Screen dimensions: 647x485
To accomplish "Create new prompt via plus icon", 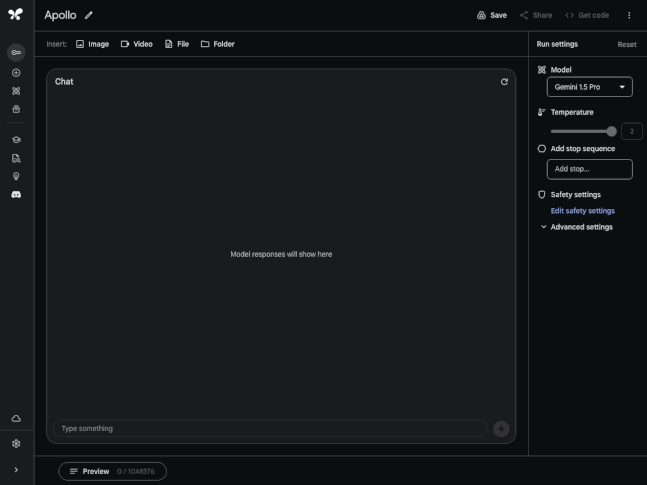I will 16,73.
